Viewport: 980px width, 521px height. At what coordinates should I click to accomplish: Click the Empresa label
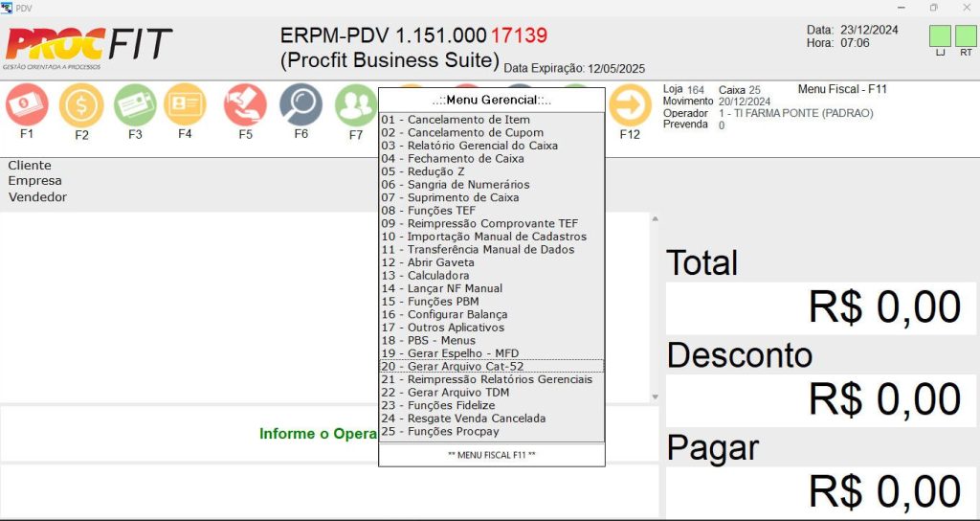[x=35, y=181]
